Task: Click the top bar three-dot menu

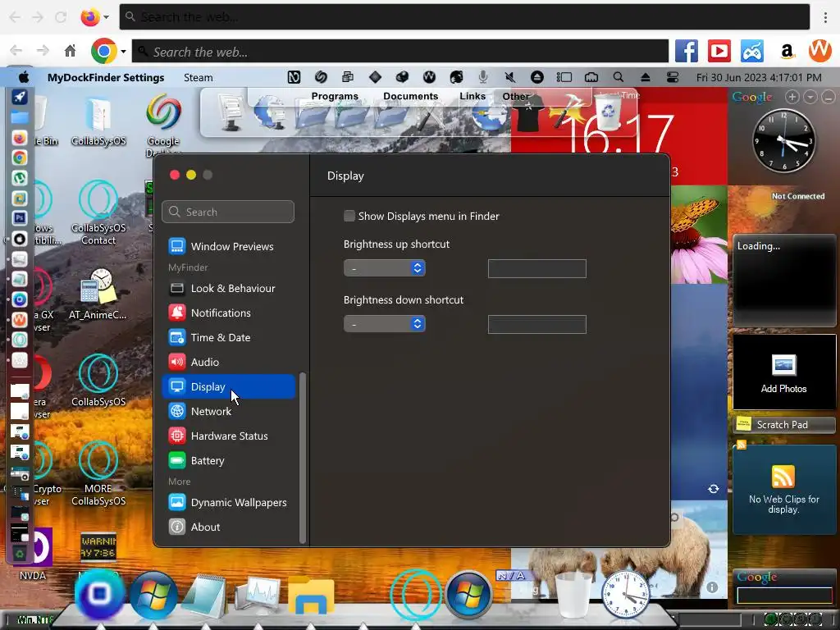Action: click(825, 17)
